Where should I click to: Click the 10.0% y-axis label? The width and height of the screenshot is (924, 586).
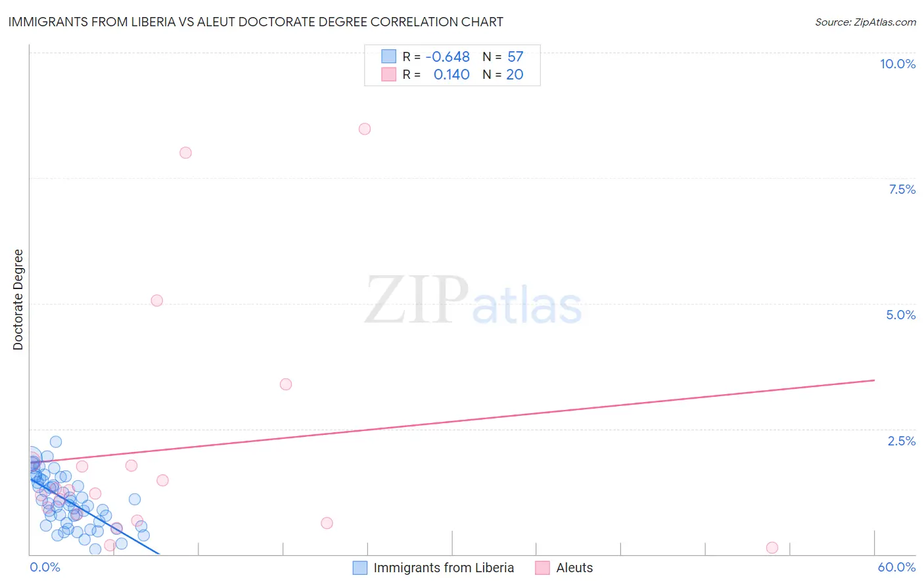(898, 64)
